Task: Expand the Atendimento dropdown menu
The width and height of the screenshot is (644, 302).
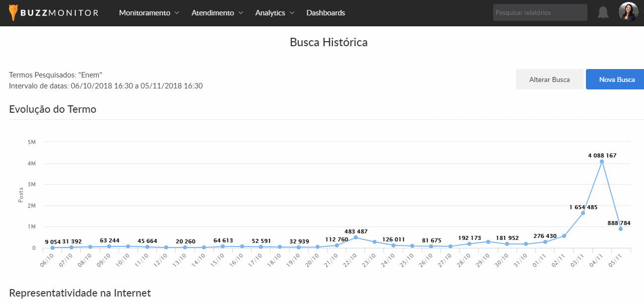Action: pyautogui.click(x=217, y=13)
